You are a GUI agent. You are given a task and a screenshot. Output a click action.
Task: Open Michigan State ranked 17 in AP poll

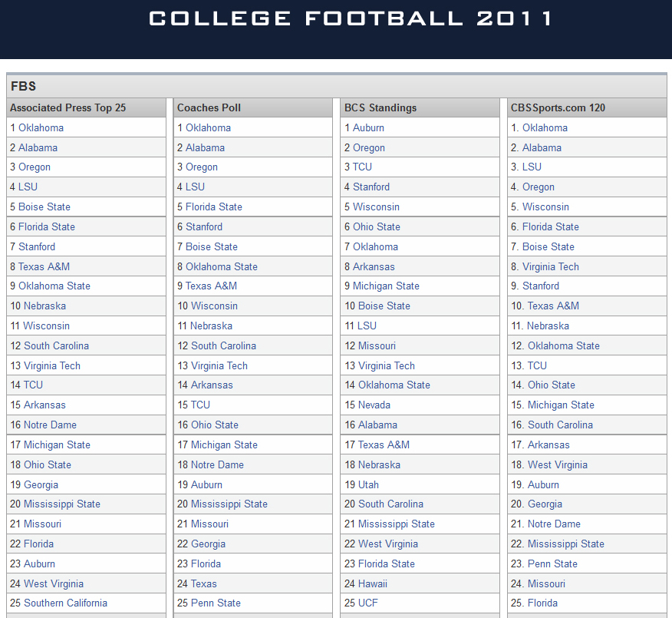click(53, 444)
